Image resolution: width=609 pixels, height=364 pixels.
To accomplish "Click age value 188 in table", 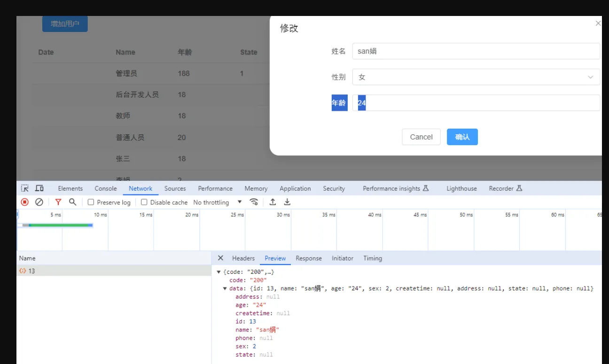I will (x=184, y=73).
